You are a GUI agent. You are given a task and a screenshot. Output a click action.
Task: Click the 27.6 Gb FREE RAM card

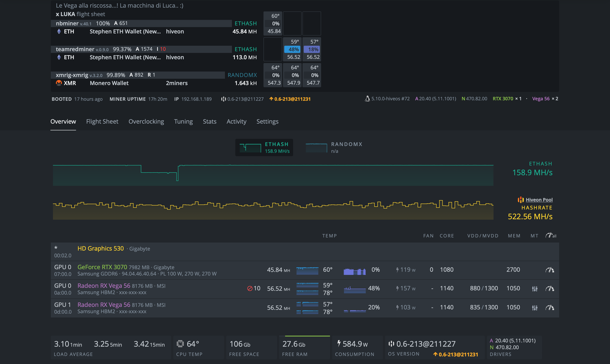(304, 347)
